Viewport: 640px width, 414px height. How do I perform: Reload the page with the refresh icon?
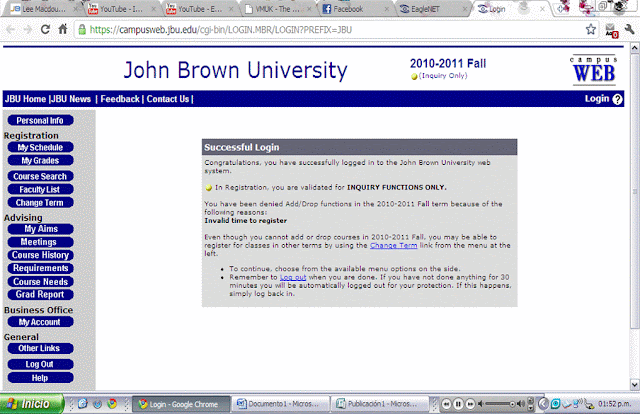(x=45, y=29)
